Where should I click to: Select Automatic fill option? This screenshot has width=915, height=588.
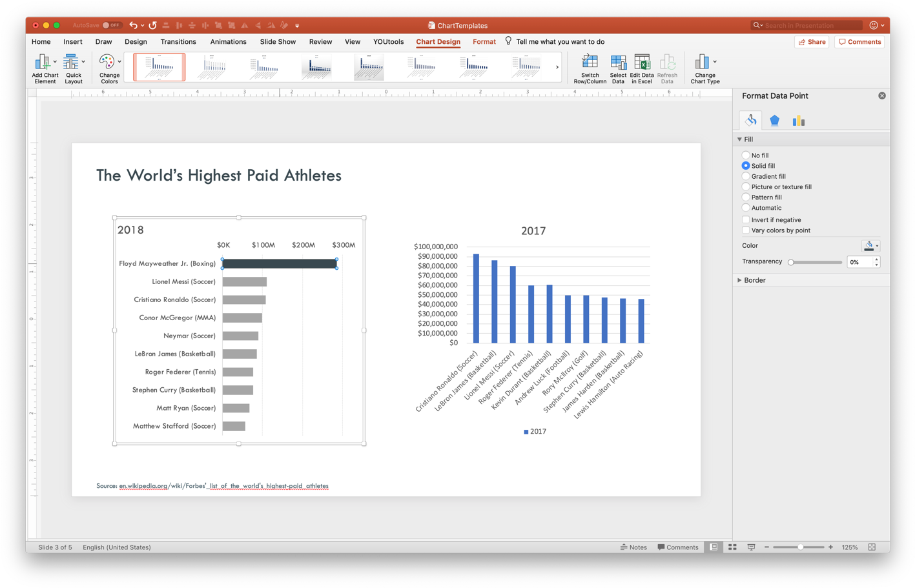746,208
